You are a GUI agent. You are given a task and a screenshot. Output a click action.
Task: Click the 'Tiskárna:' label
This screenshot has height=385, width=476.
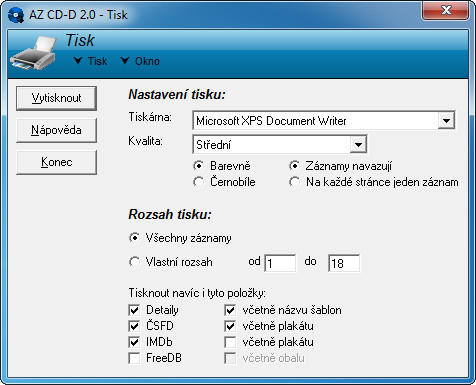(x=150, y=117)
